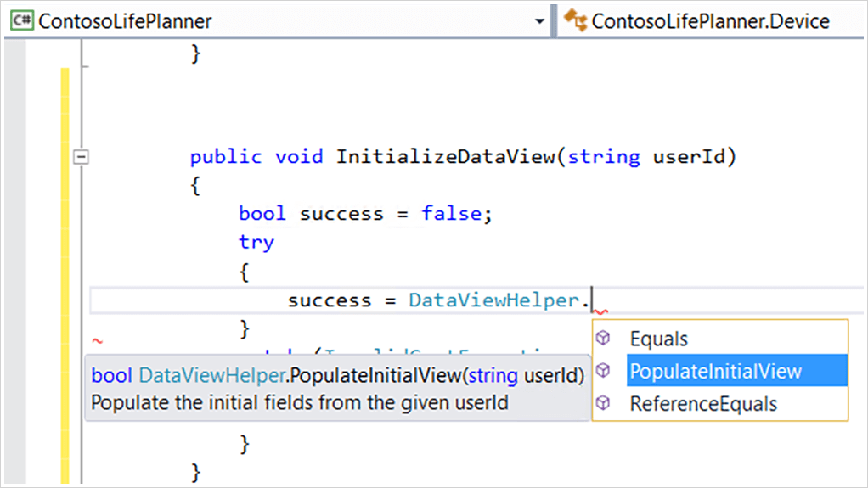The image size is (868, 488).
Task: Pick ReferenceEquals from the IntelliSense list
Action: tap(702, 403)
